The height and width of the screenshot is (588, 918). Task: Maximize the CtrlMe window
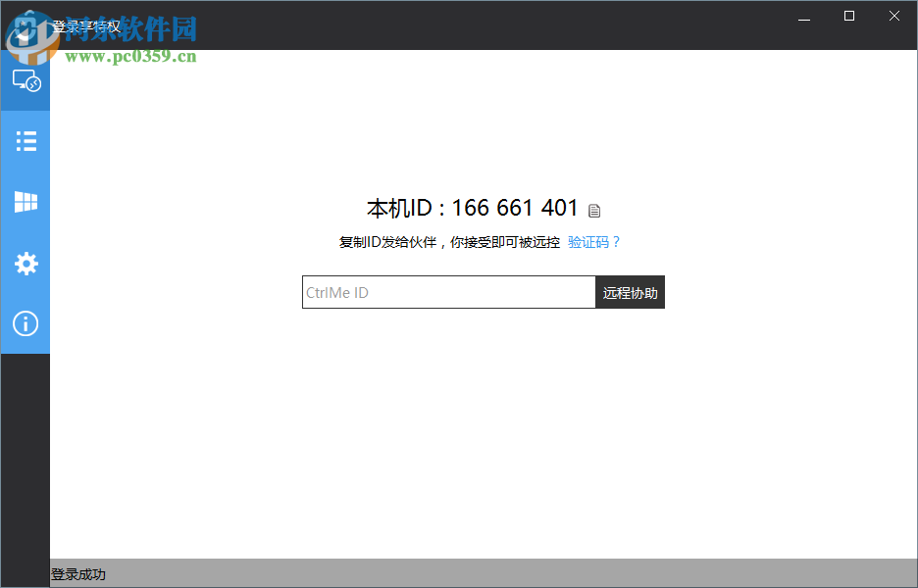848,17
